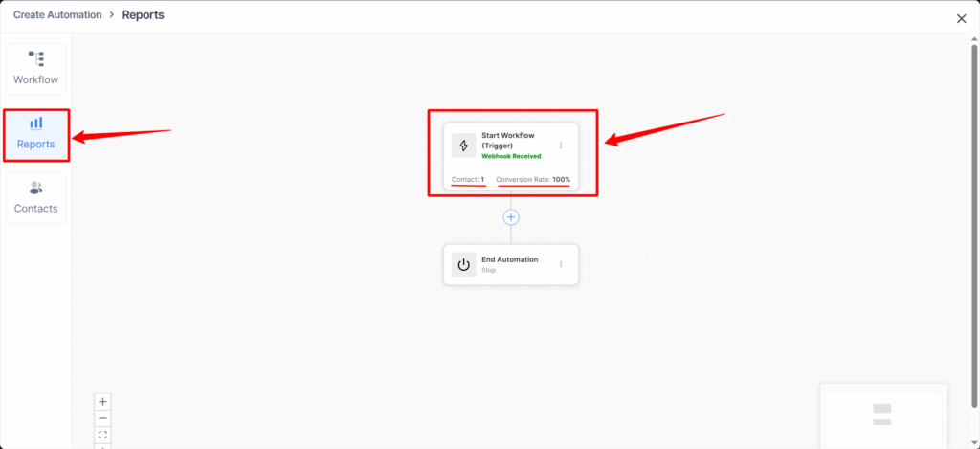Open Start Workflow node three-dot menu
The width and height of the screenshot is (980, 449).
click(x=561, y=146)
